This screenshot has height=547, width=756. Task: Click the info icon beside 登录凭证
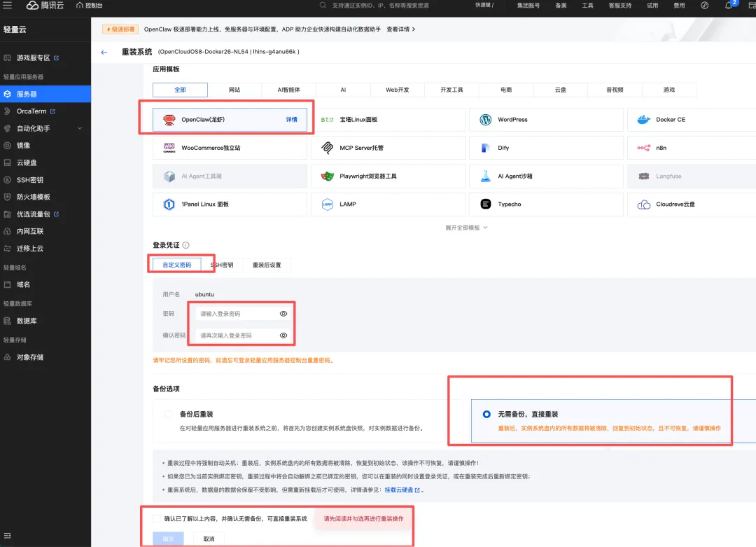pyautogui.click(x=186, y=245)
